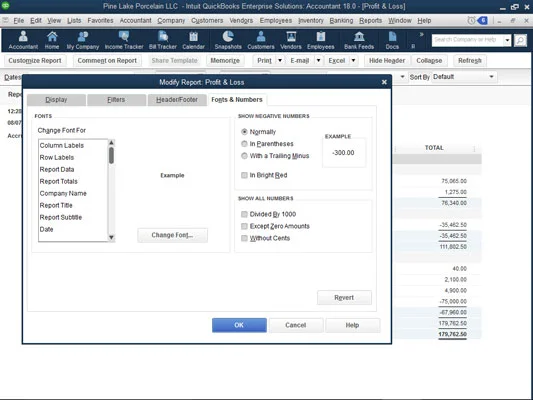Expand the Excel dropdown arrow

[x=353, y=60]
